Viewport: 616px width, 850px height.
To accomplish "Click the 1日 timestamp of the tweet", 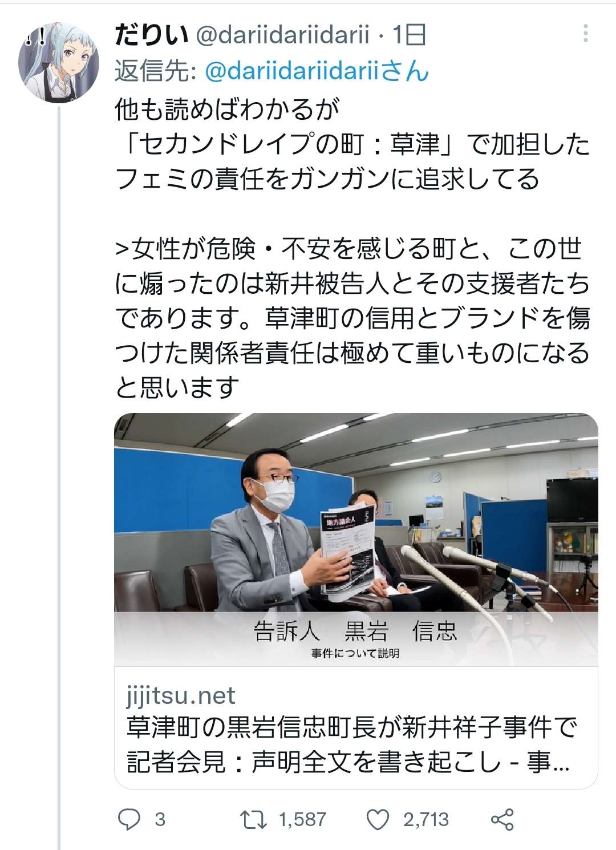I will pyautogui.click(x=409, y=35).
